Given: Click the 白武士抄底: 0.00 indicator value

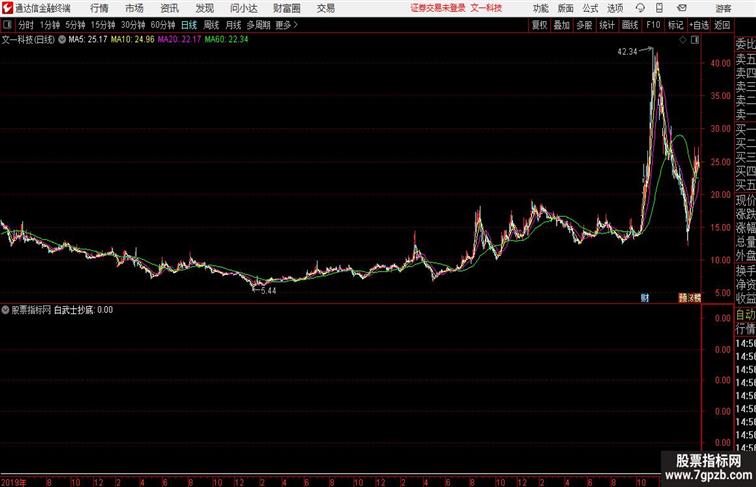Looking at the screenshot, I should point(83,310).
